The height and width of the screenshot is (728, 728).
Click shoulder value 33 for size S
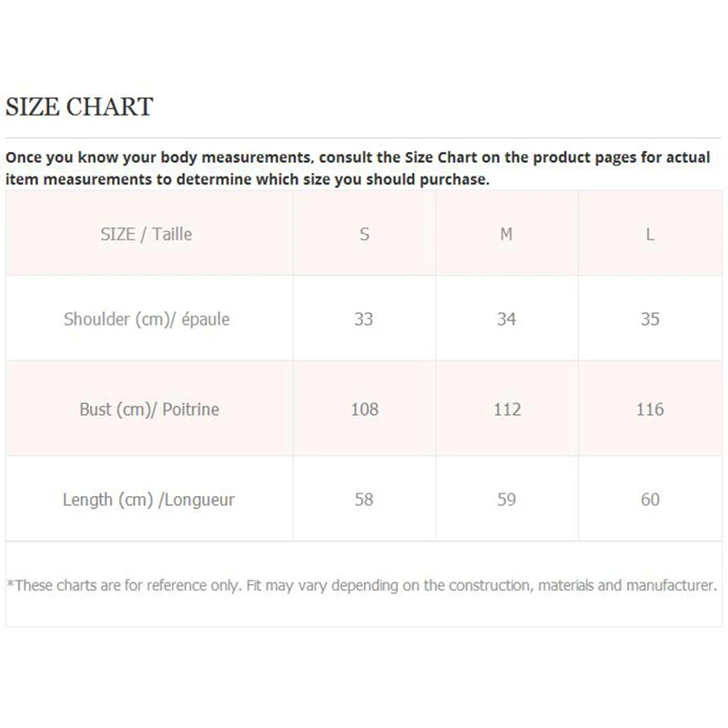(x=364, y=319)
